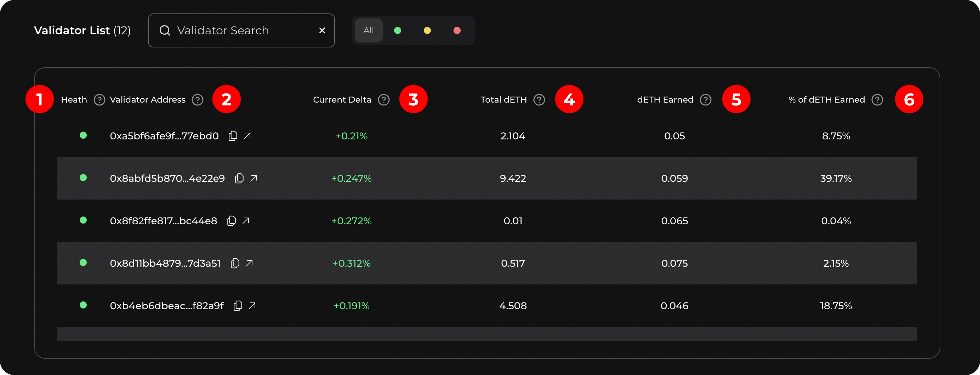The image size is (980, 375).
Task: Click the +0.21% delta value
Action: tap(351, 136)
